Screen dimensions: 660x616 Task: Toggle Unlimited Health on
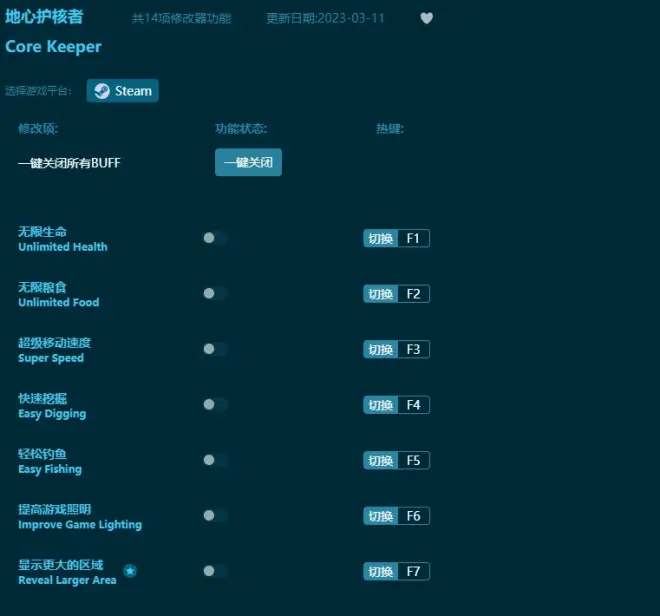click(214, 238)
